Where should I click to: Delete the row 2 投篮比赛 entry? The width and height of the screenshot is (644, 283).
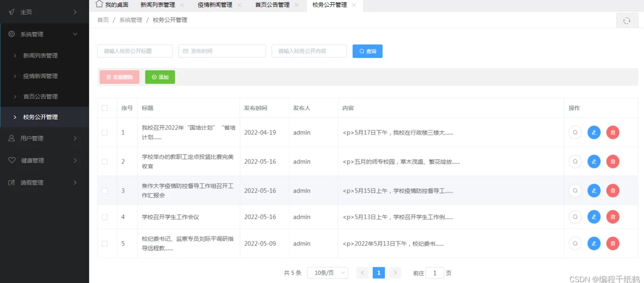point(613,162)
